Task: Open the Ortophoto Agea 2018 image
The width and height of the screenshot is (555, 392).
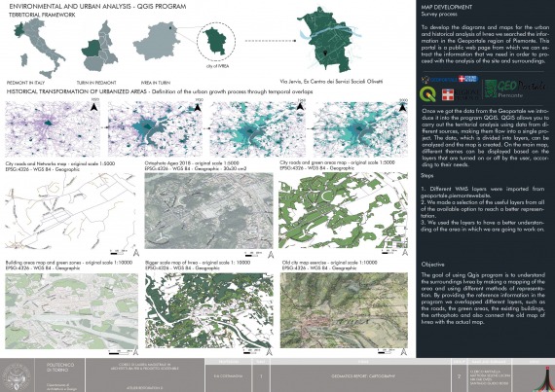Action: coord(208,210)
